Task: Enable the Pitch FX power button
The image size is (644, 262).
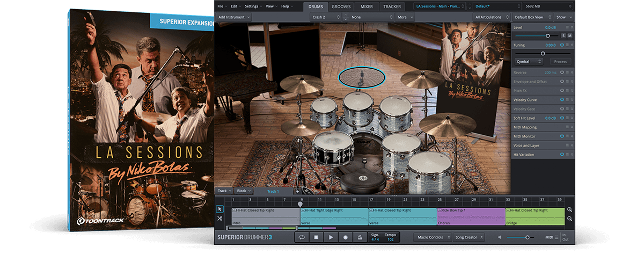Action: click(x=562, y=91)
